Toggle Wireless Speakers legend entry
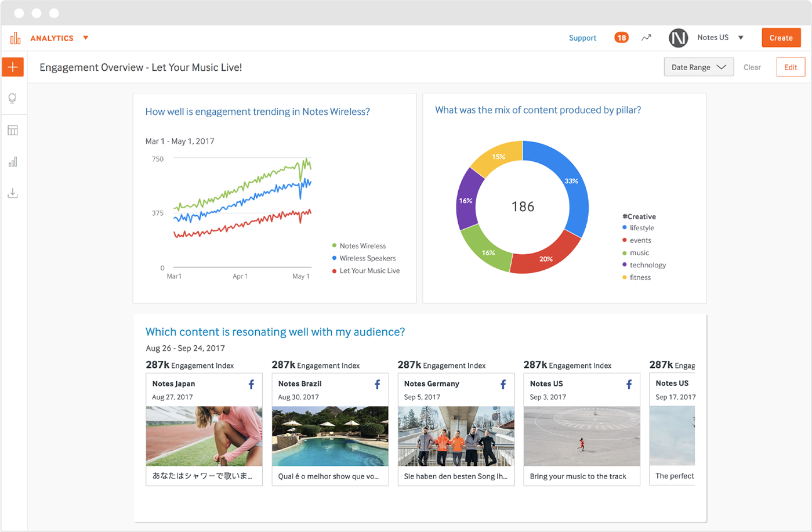The height and width of the screenshot is (532, 812). [364, 258]
